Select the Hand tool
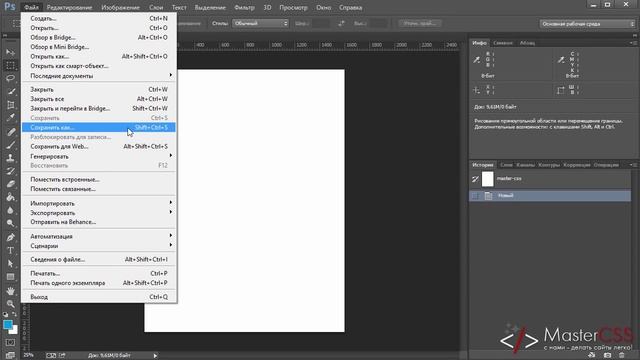Screen dimensions: 640x360 point(10,291)
